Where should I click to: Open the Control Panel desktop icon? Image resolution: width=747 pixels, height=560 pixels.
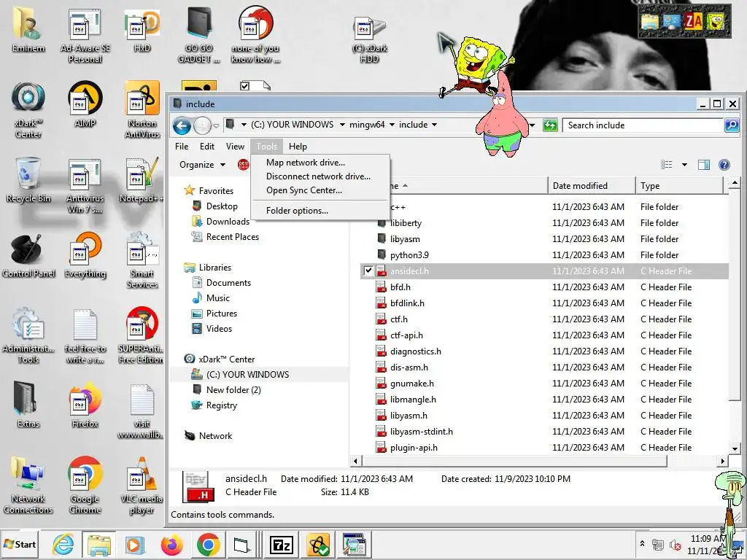tap(28, 255)
